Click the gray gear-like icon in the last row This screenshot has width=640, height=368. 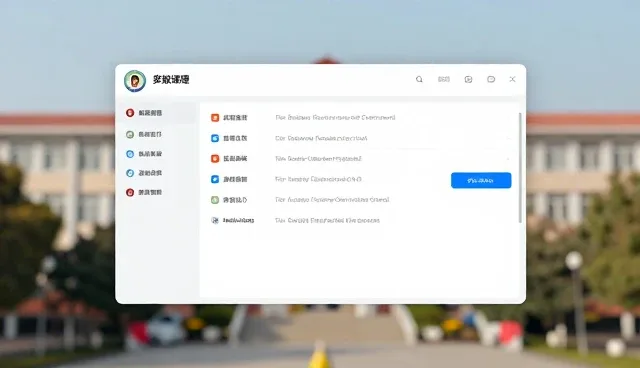point(215,220)
